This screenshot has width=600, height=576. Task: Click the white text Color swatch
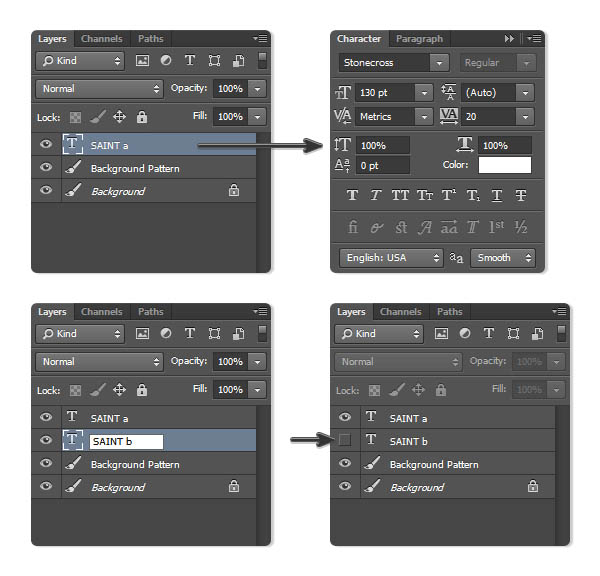[505, 165]
